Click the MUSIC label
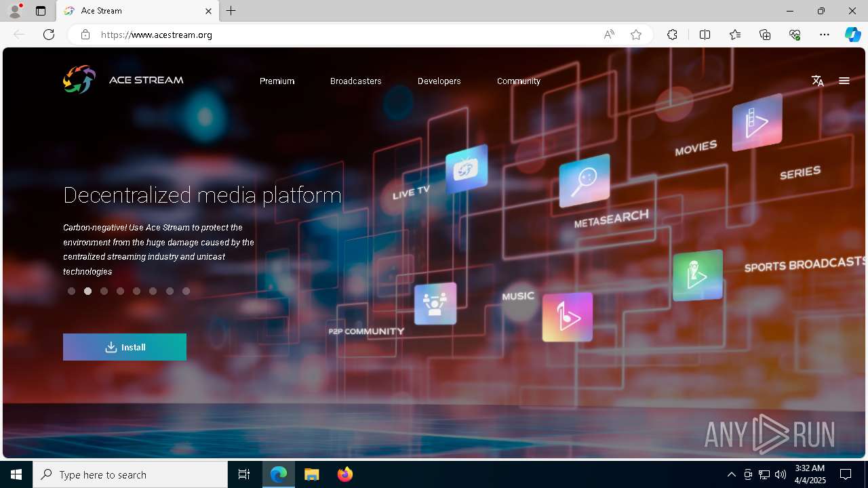 [x=518, y=296]
